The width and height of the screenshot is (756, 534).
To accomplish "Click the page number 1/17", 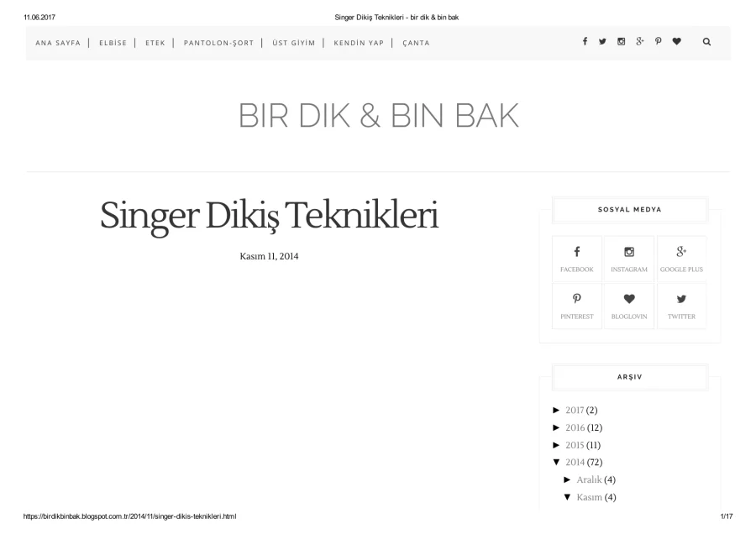I will pyautogui.click(x=727, y=516).
